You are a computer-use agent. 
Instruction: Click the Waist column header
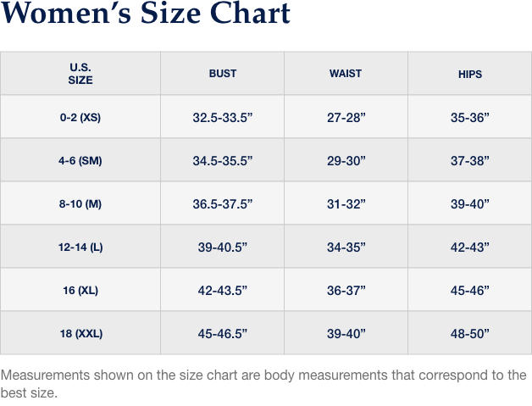pyautogui.click(x=346, y=74)
